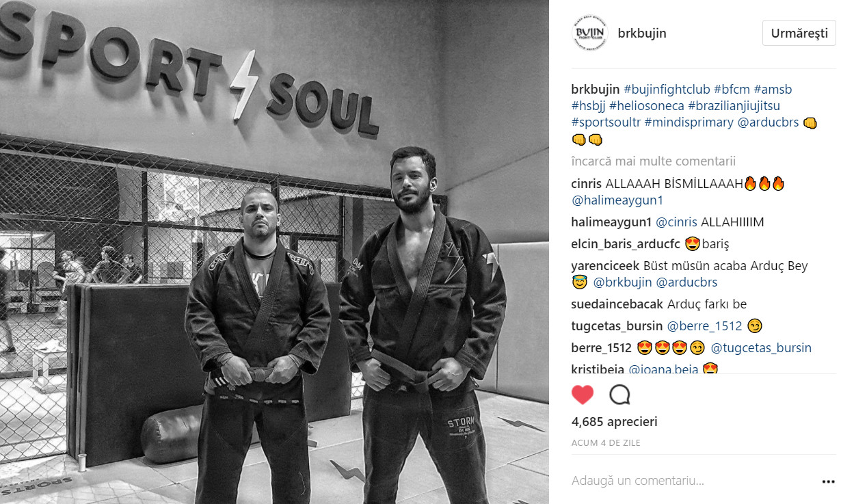Open the three-dots more options menu
This screenshot has width=841, height=504.
click(x=828, y=481)
